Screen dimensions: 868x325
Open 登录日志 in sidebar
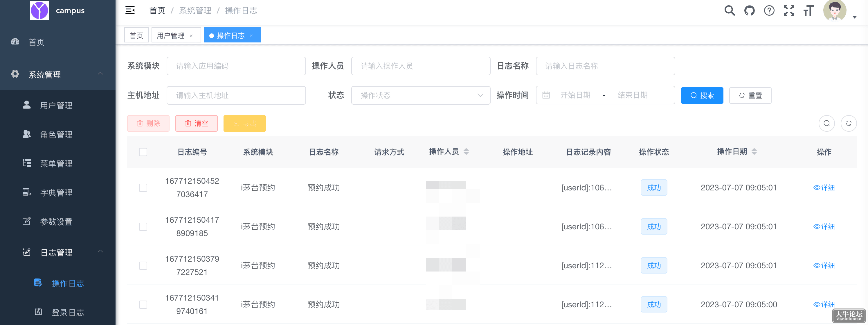point(57,312)
